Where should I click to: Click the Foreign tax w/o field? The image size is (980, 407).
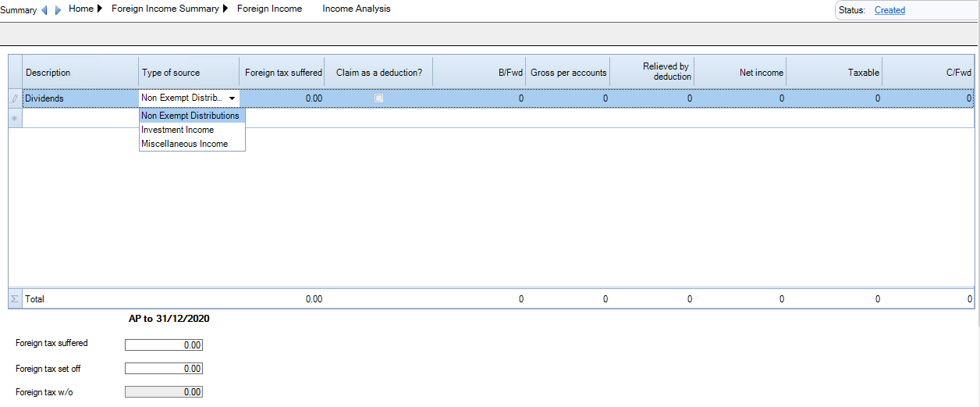[164, 392]
